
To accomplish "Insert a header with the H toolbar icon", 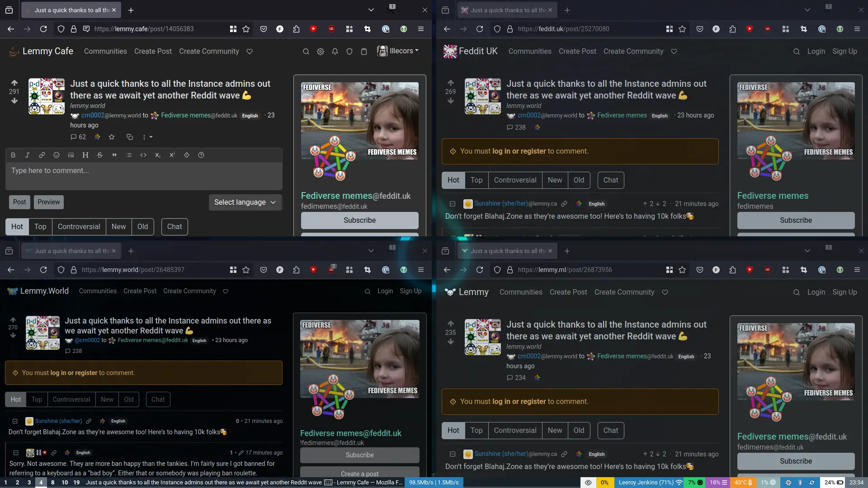I will coord(85,155).
